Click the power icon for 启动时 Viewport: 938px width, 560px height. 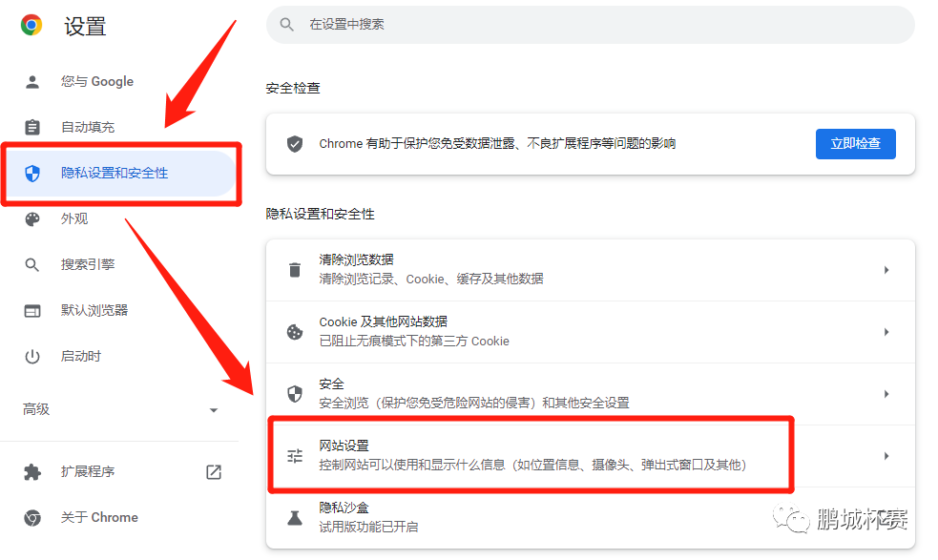point(32,357)
